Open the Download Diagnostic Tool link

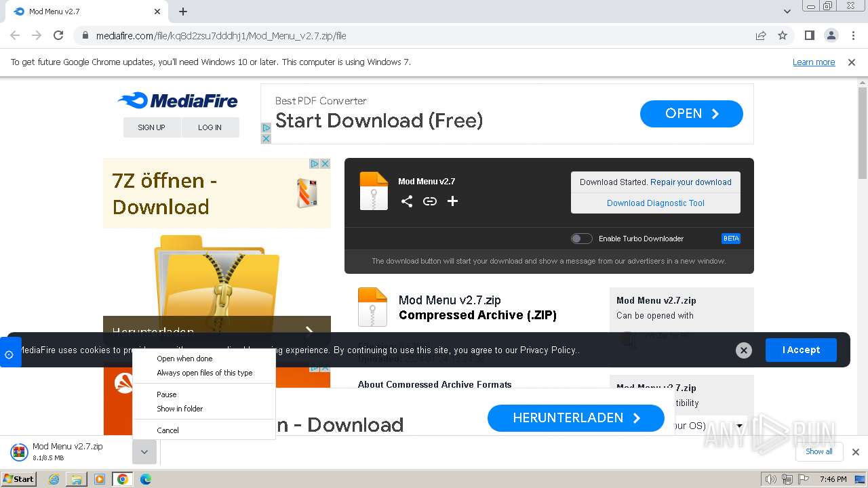click(x=655, y=203)
